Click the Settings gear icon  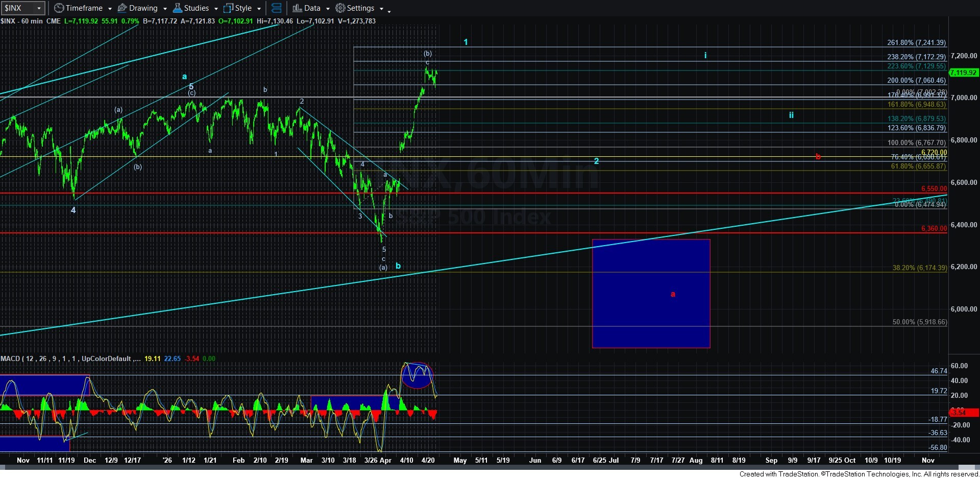coord(340,8)
